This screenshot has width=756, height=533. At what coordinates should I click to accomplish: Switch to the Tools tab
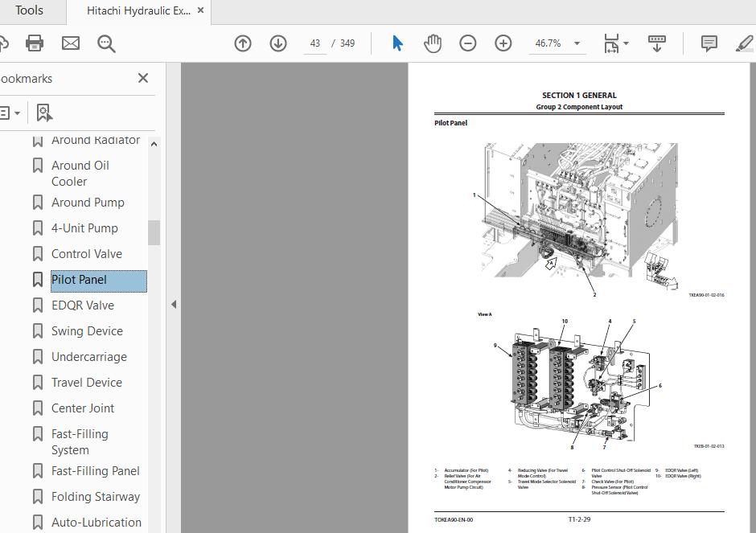(x=29, y=10)
